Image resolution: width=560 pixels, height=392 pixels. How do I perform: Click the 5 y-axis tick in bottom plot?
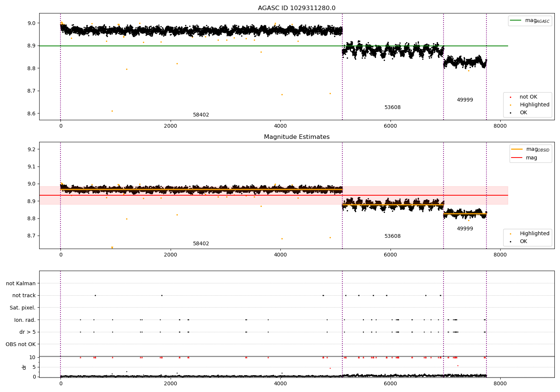[x=34, y=367]
